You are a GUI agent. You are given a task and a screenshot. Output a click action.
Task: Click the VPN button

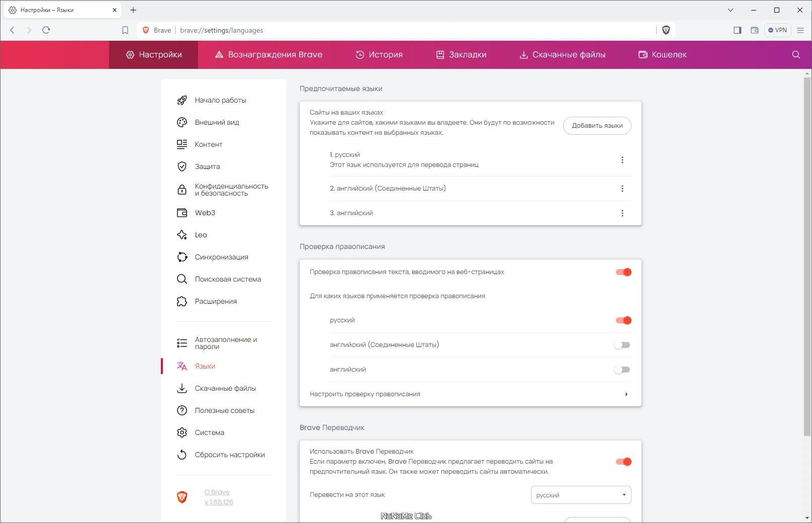pos(777,30)
